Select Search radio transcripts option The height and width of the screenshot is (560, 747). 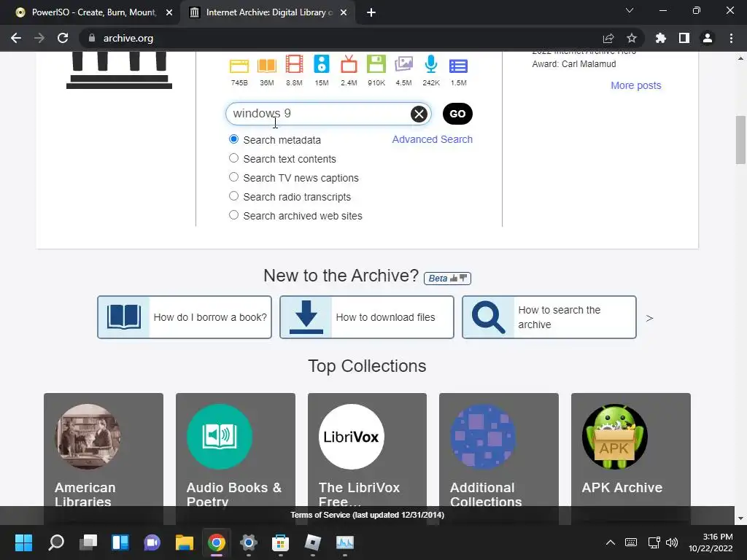point(233,196)
